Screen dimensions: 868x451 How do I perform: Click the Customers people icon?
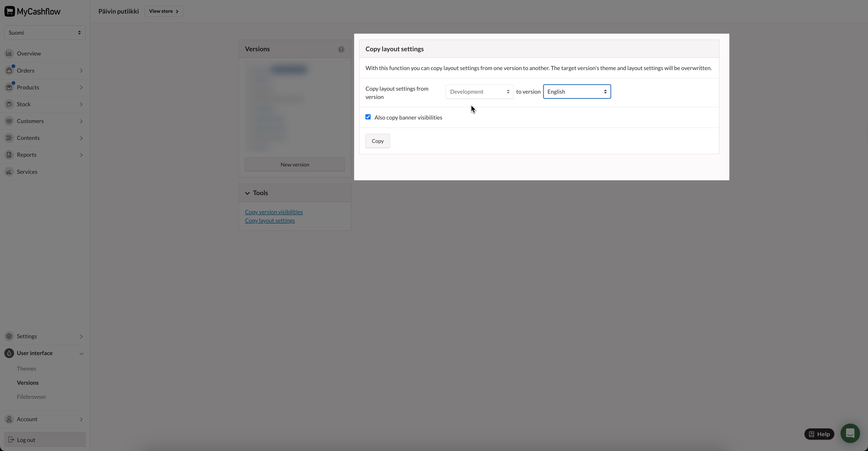(x=9, y=121)
